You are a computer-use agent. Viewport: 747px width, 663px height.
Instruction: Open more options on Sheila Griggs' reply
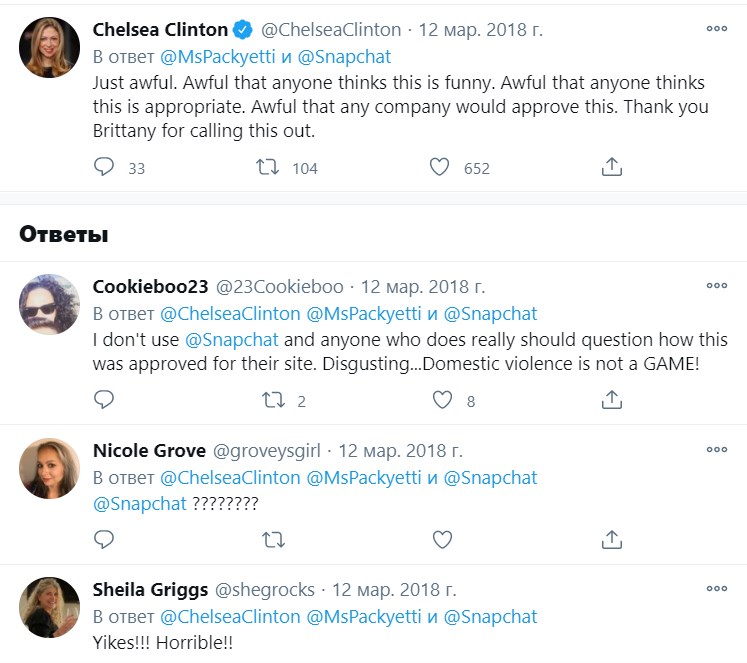pyautogui.click(x=717, y=589)
